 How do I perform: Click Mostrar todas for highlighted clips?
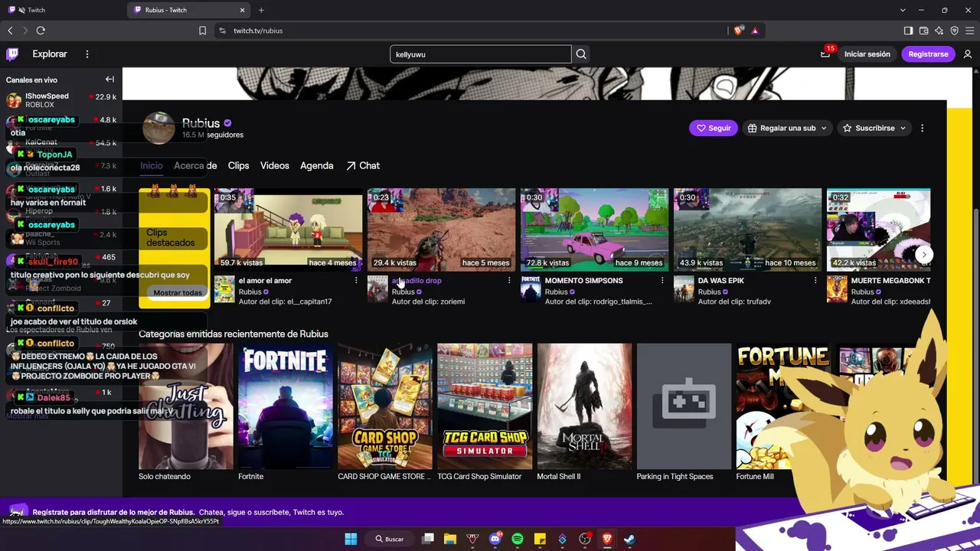click(178, 293)
